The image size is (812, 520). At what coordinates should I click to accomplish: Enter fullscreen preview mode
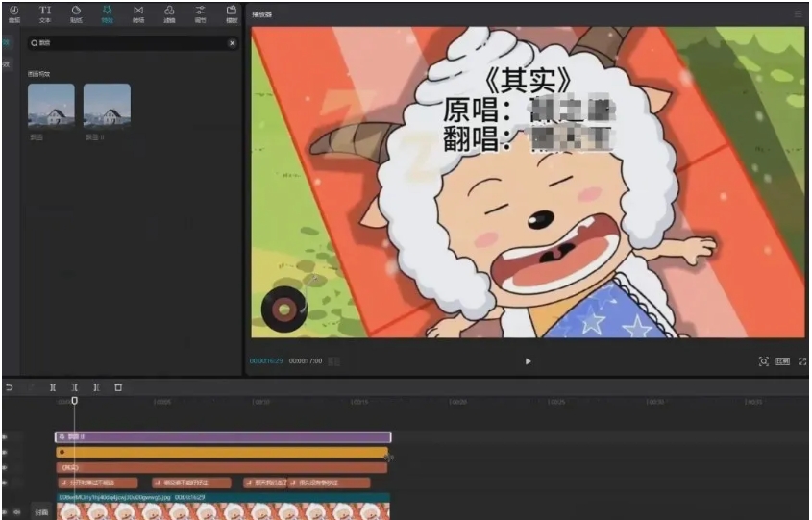click(x=802, y=361)
